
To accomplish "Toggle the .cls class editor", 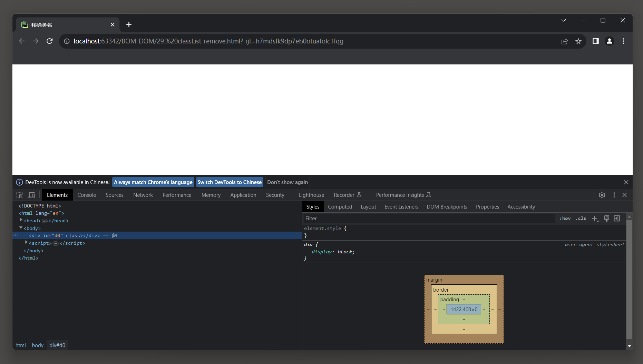I will pyautogui.click(x=581, y=219).
